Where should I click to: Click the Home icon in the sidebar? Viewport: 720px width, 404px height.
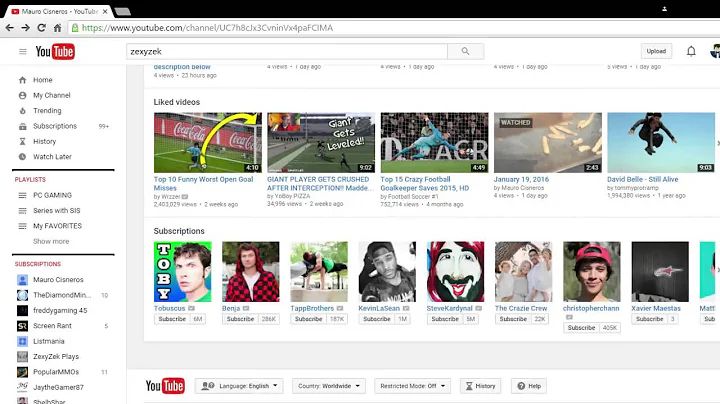(x=22, y=80)
